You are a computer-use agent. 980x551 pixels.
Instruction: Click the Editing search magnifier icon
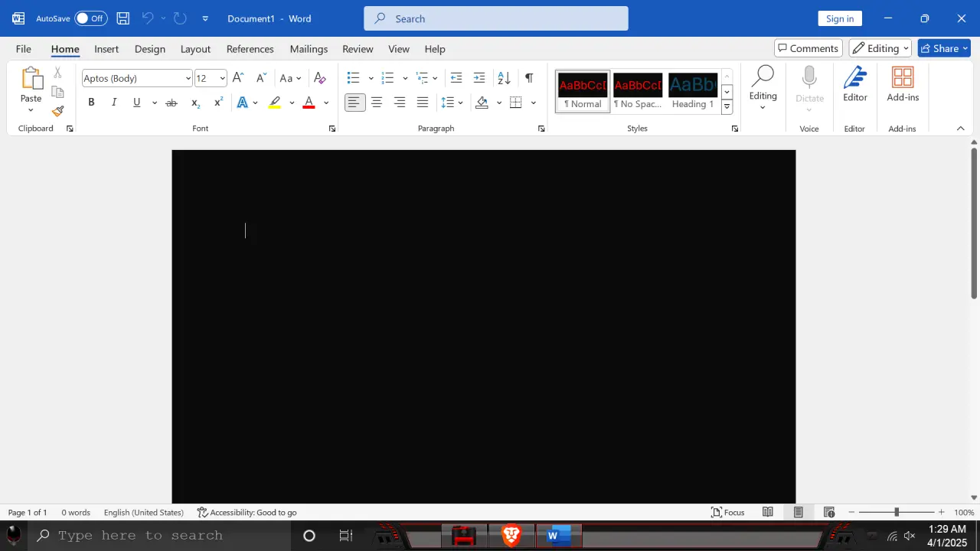coord(763,77)
